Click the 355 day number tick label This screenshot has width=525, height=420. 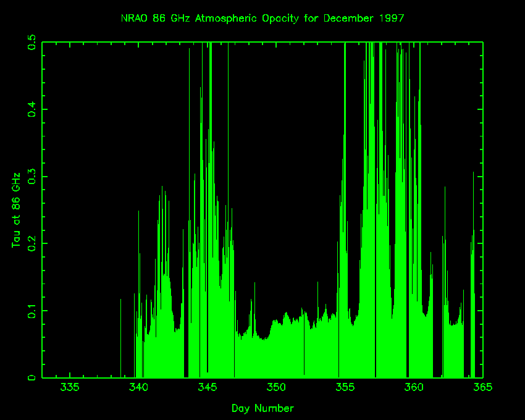pos(345,387)
